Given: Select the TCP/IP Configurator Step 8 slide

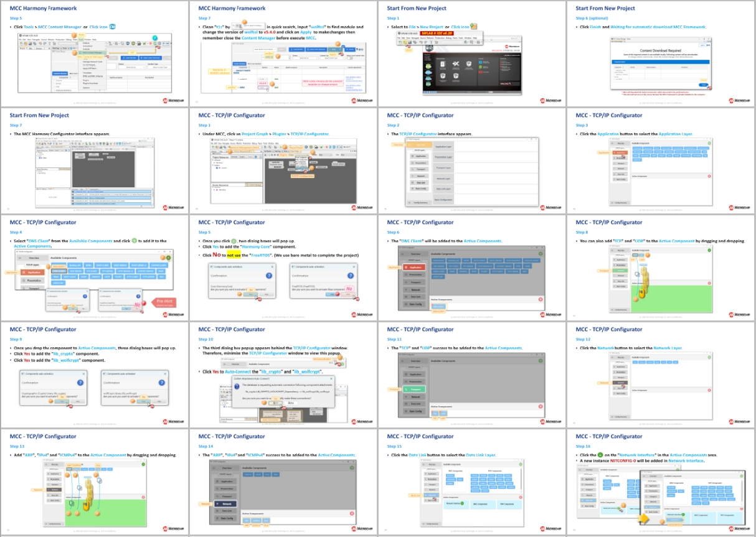Looking at the screenshot, I should 661,268.
